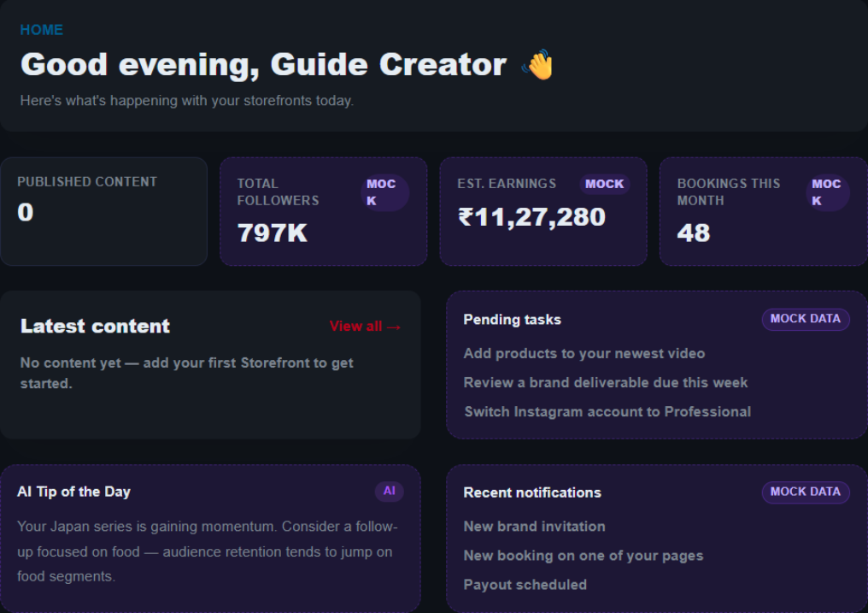This screenshot has height=613, width=868.
Task: Open Payout scheduled notification
Action: (x=525, y=585)
